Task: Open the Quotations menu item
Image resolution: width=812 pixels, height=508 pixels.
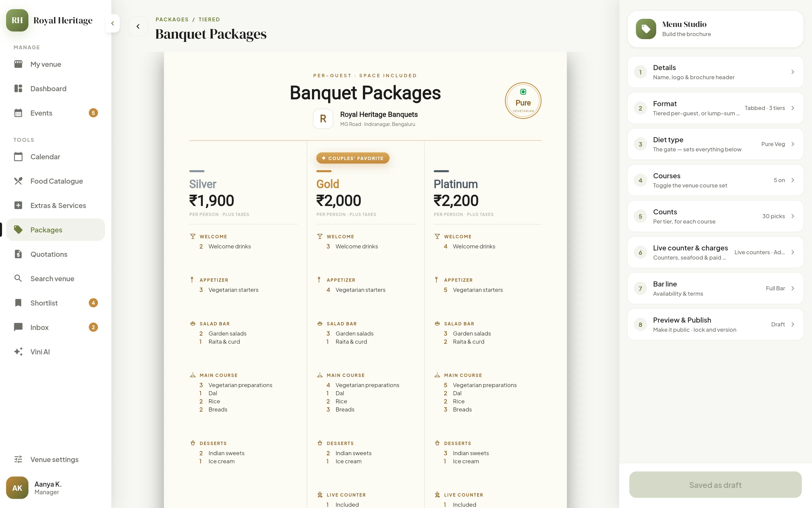Action: pos(55,254)
